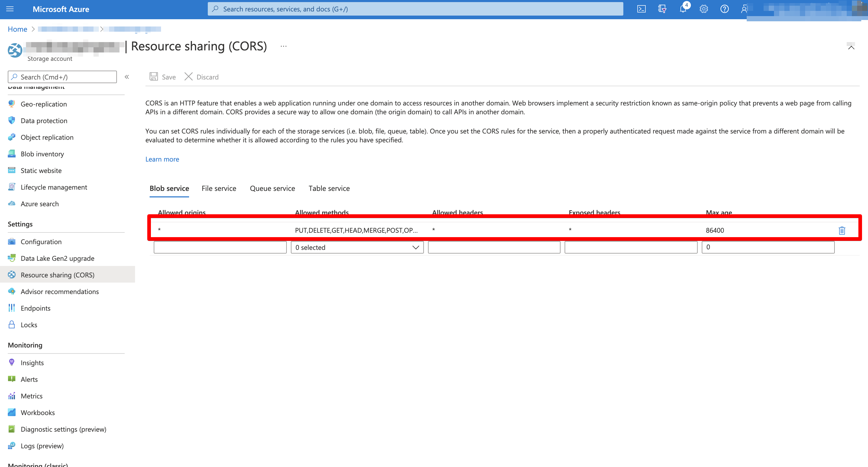Viewport: 868px width, 467px height.
Task: Open the Azure portal hamburger menu
Action: 10,9
